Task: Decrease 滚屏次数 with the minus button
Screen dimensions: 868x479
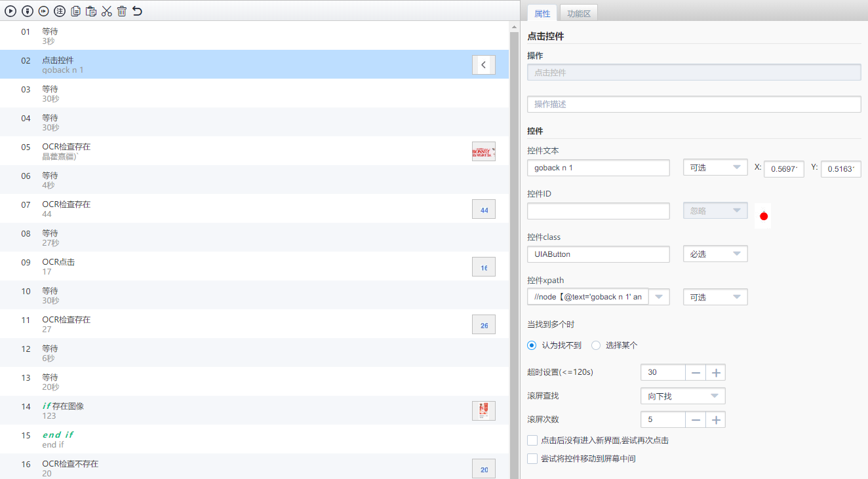Action: click(696, 420)
